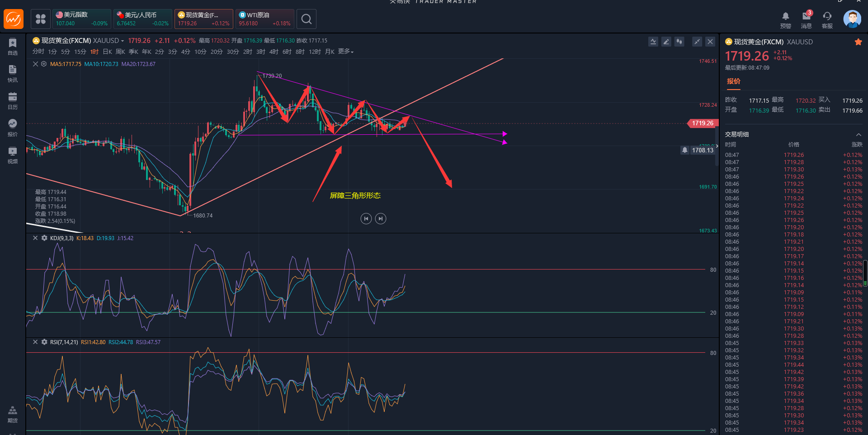Image resolution: width=868 pixels, height=435 pixels.
Task: Open the 消息 messages icon
Action: point(807,20)
